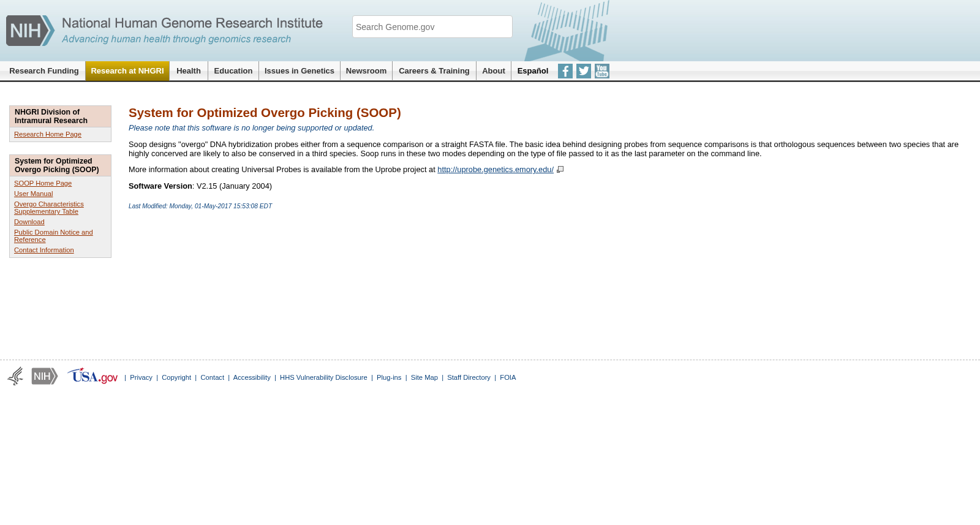The image size is (980, 525).
Task: Click the NIH logo in header
Action: [31, 31]
